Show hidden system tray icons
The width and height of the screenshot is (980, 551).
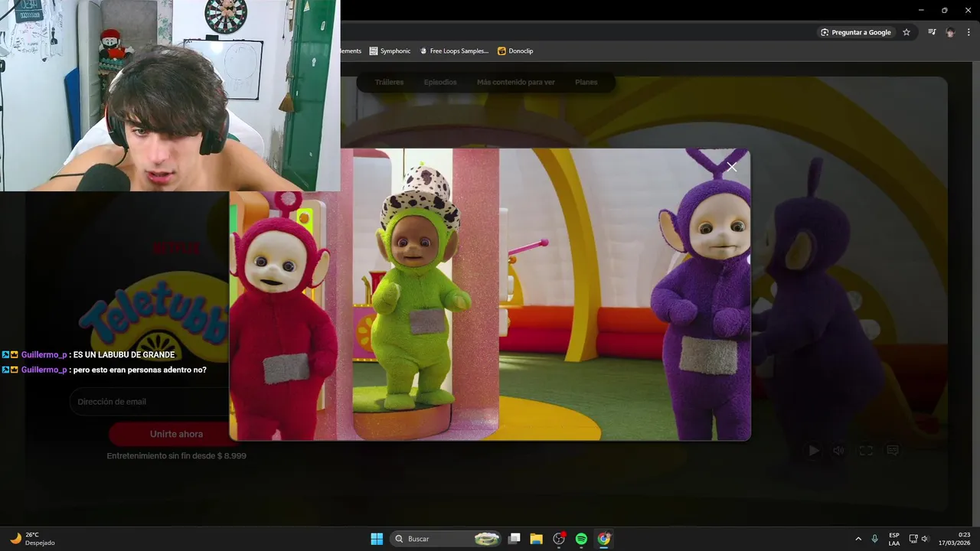click(857, 539)
